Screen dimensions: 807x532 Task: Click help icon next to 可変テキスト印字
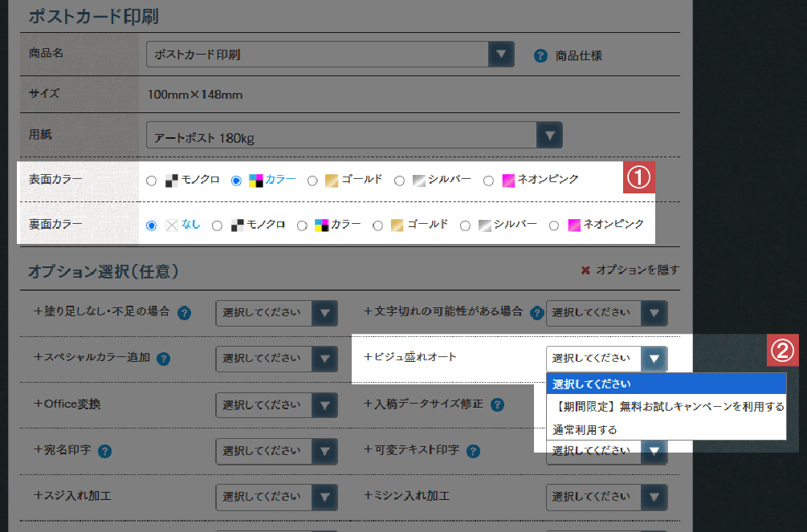click(x=473, y=451)
